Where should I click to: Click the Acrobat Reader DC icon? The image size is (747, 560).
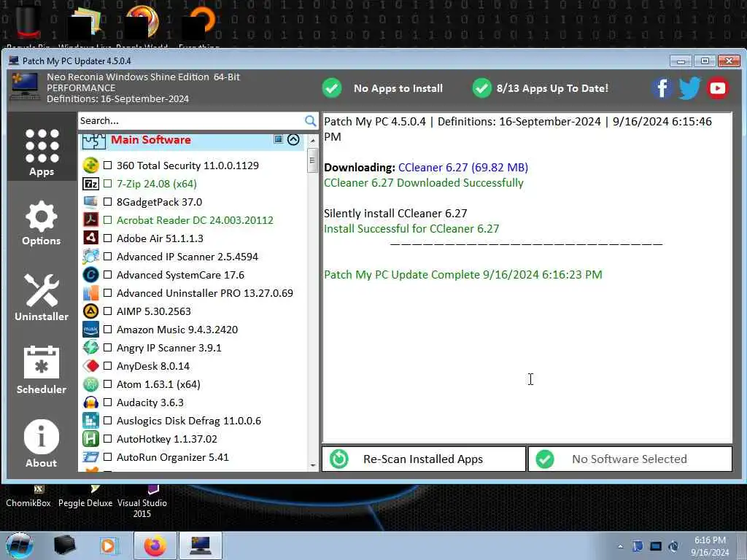click(x=90, y=220)
